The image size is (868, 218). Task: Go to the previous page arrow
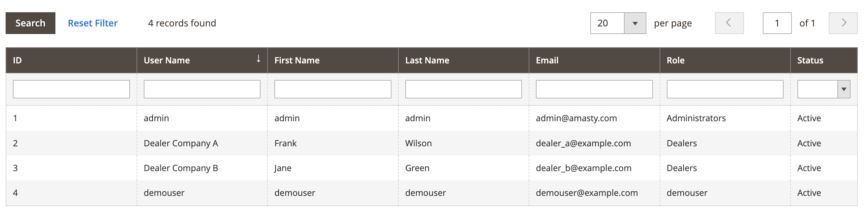point(729,23)
